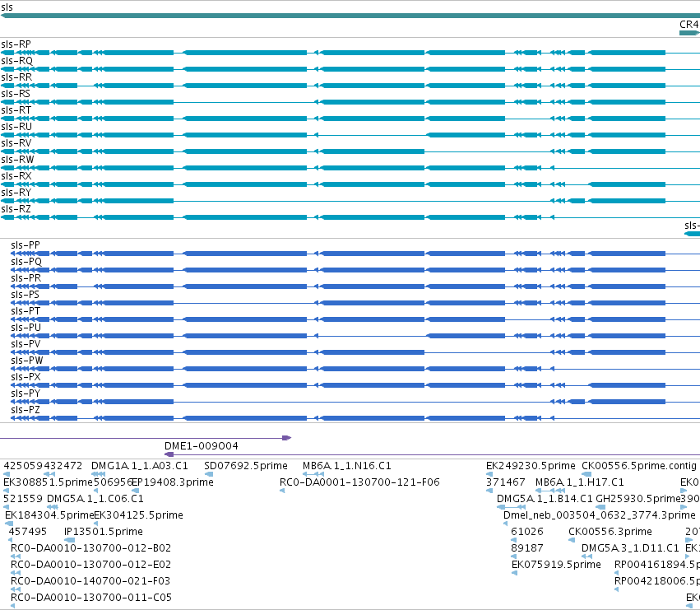
Task: Click the sls-PZ protein label
Action: click(x=25, y=410)
